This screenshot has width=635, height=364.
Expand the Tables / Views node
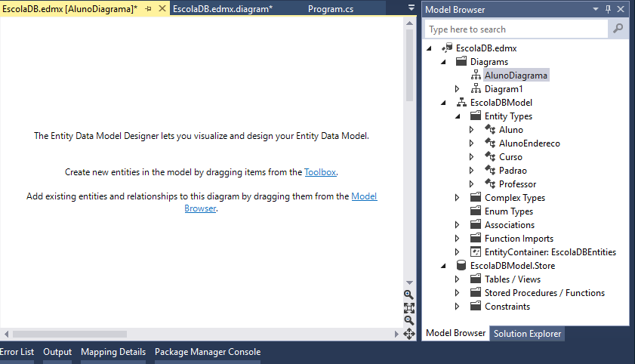[x=458, y=279]
